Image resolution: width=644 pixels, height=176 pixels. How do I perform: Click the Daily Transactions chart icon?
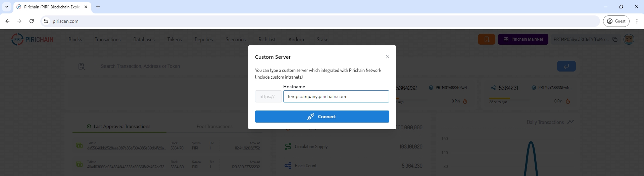click(x=571, y=122)
